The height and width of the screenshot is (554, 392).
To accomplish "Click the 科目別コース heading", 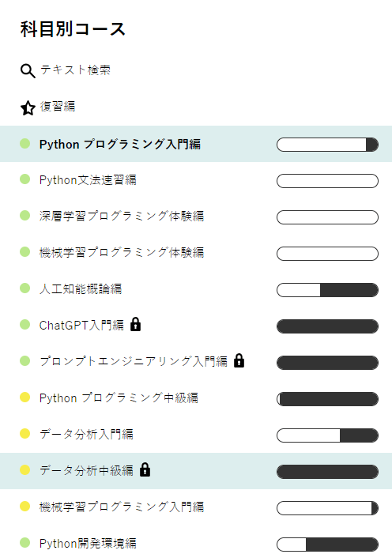I will [x=73, y=29].
